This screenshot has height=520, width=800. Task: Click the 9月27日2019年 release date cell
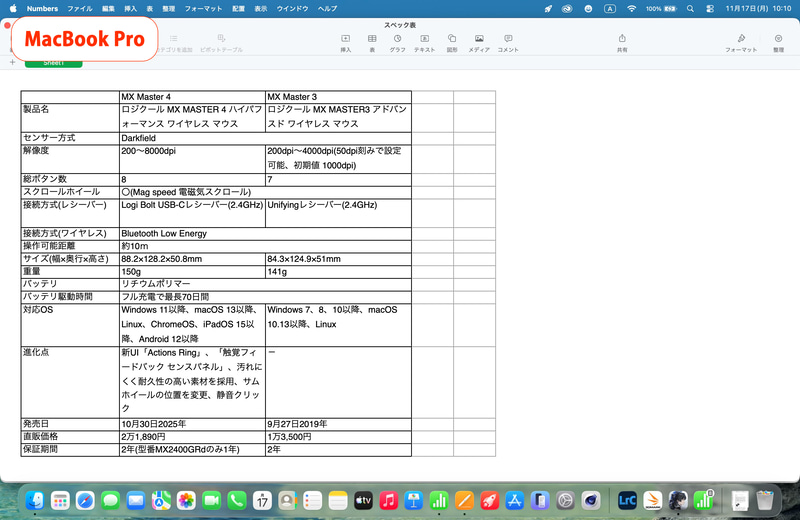pyautogui.click(x=338, y=424)
